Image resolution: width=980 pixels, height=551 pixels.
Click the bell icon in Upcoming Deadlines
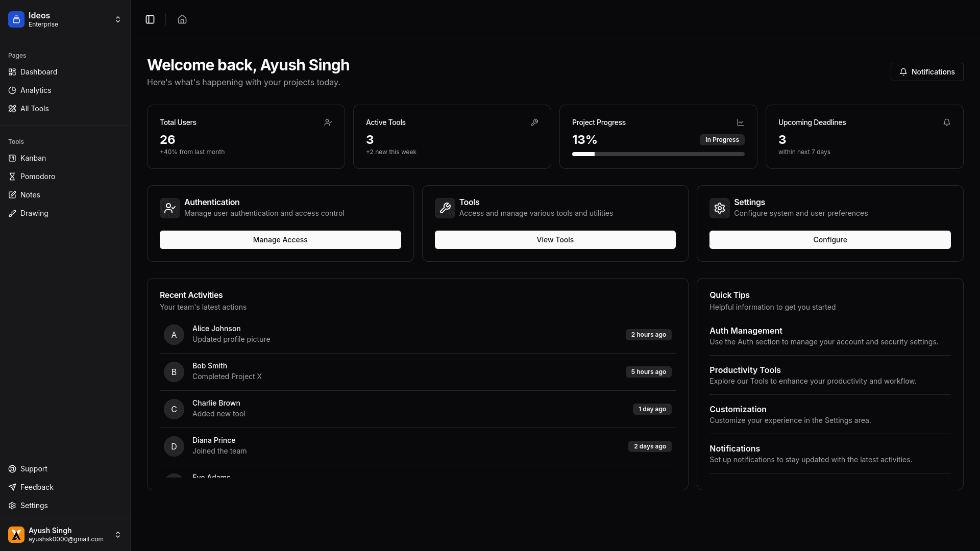point(947,122)
